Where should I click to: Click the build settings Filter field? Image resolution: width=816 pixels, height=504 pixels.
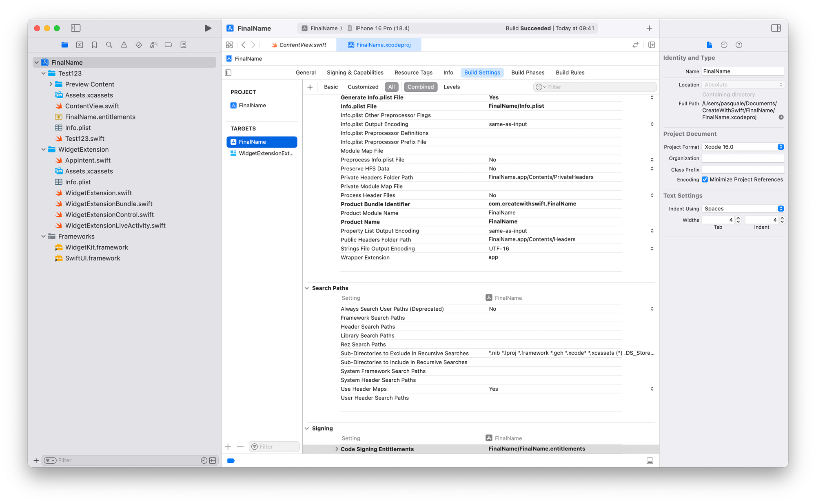tap(600, 87)
